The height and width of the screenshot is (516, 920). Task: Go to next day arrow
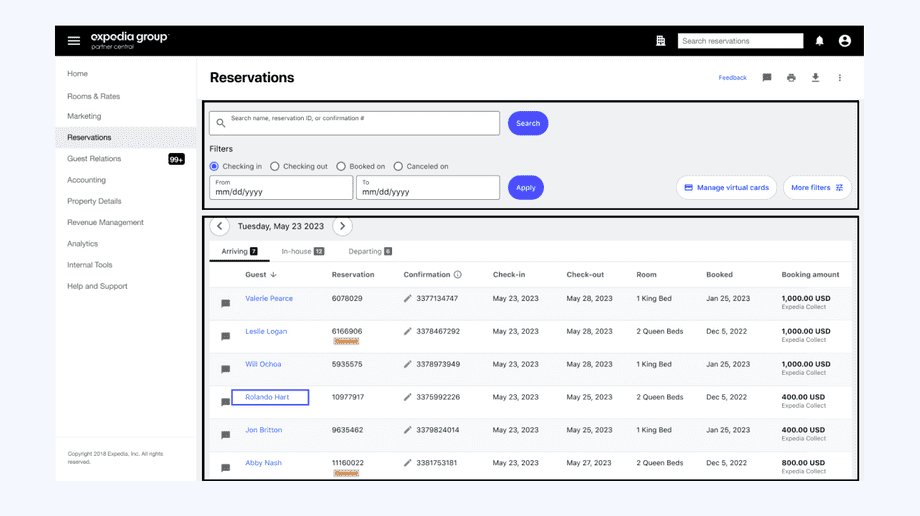coord(343,226)
